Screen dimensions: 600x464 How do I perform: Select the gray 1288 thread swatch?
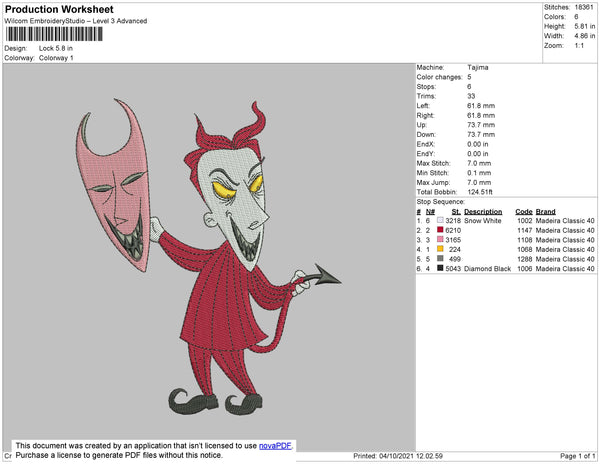tap(440, 259)
